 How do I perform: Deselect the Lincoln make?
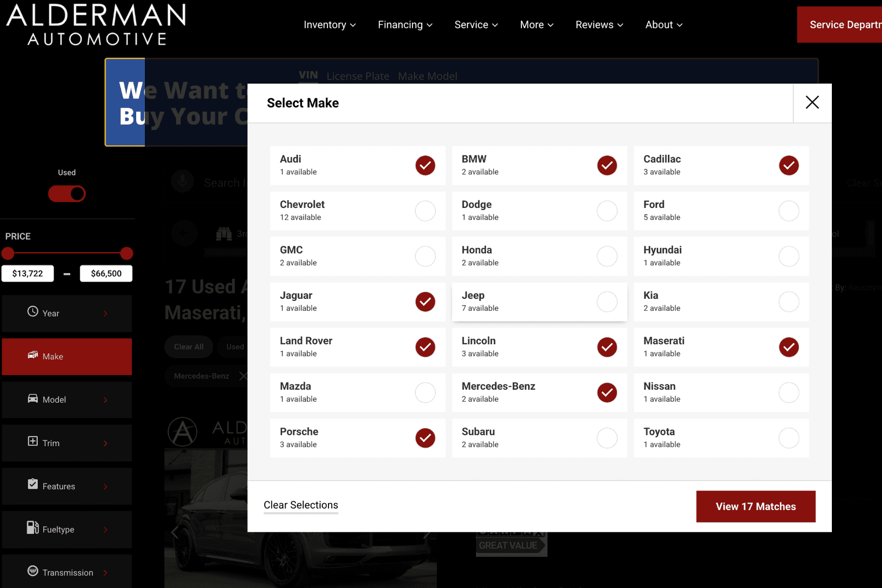(607, 347)
